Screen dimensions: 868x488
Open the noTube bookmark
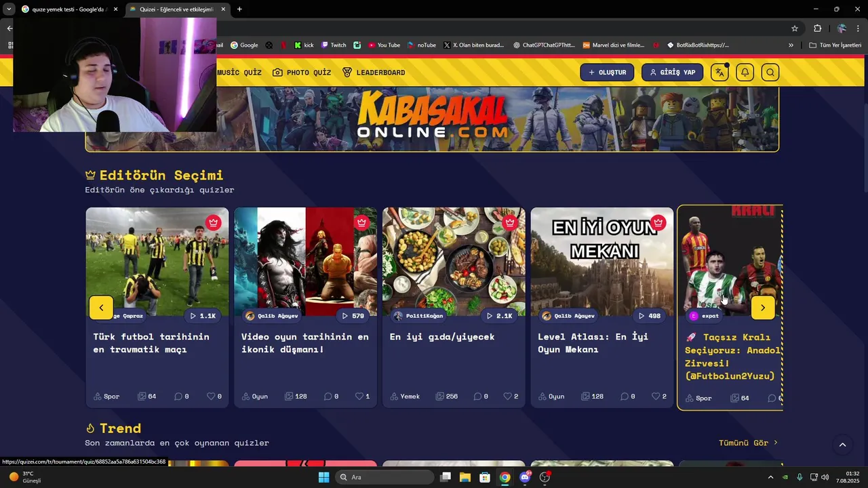(421, 45)
